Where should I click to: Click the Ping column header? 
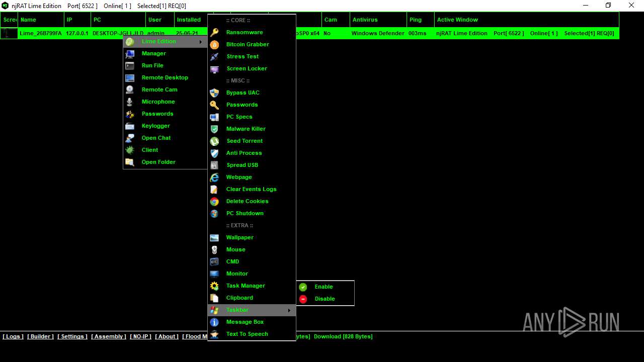pyautogui.click(x=421, y=20)
